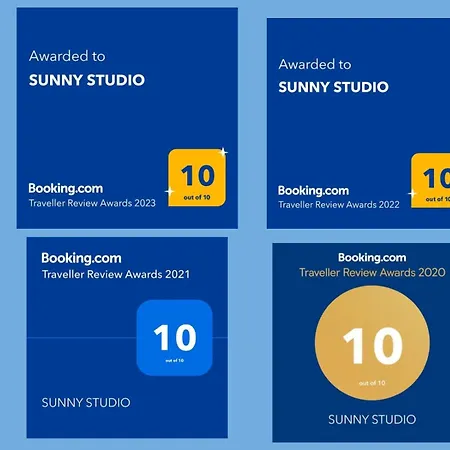Click the yellow 10 badge on the 2022 award
Screen dimensions: 450x450
coord(430,181)
